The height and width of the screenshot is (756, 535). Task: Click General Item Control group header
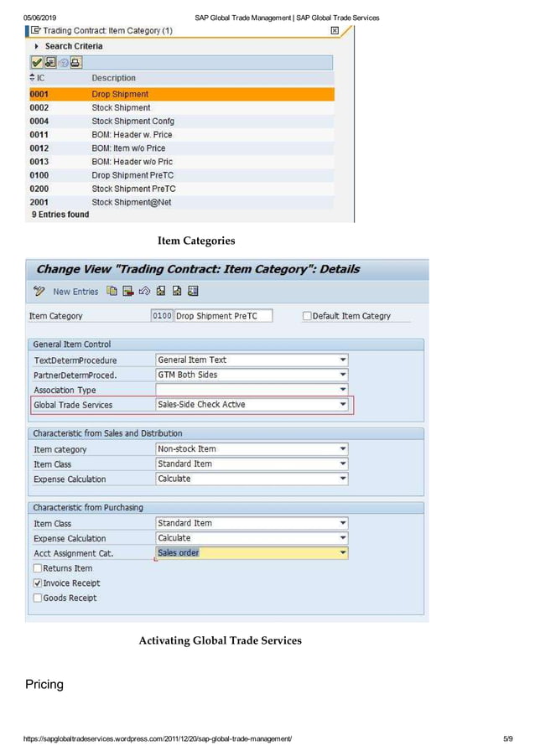tap(226, 344)
